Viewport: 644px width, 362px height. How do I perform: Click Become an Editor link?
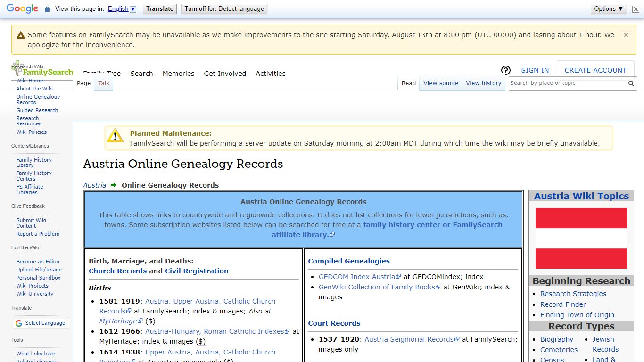pyautogui.click(x=38, y=262)
